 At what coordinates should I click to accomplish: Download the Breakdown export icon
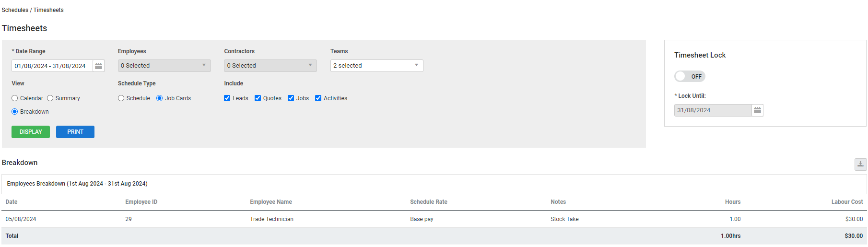click(x=860, y=164)
